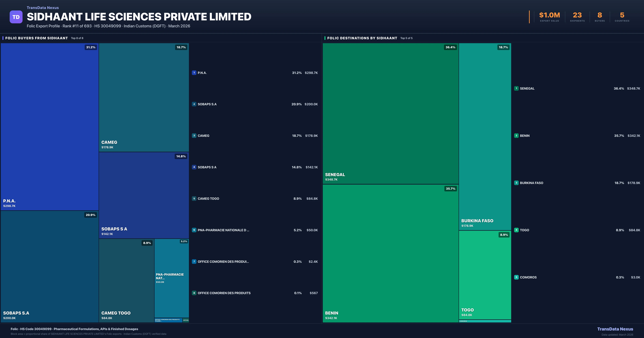Screen dimensions: 644x338
Task: Select the FOLIC DESTINATIONS BY SIDHAANT header
Action: 363,38
